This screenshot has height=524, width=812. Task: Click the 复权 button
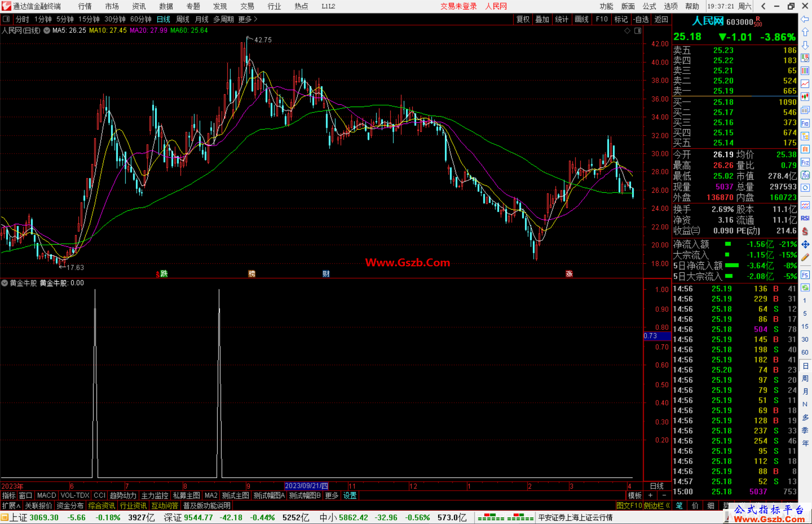click(523, 19)
